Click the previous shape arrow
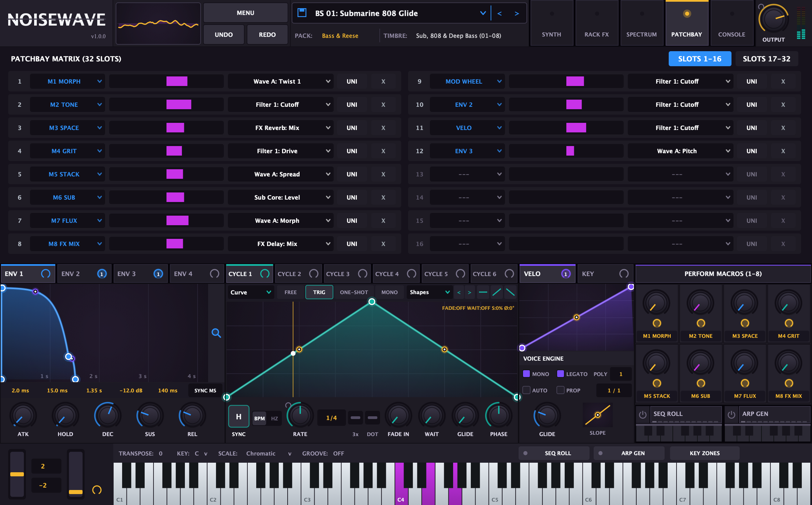The width and height of the screenshot is (812, 505). pyautogui.click(x=459, y=292)
